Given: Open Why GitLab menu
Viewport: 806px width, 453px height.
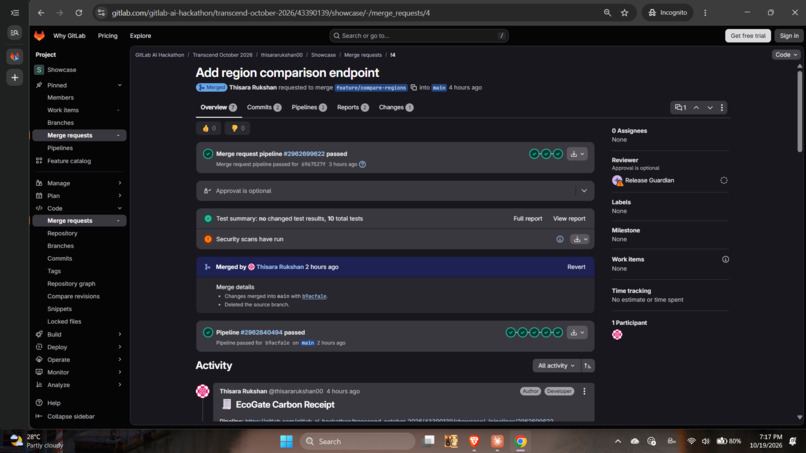Looking at the screenshot, I should click(69, 35).
